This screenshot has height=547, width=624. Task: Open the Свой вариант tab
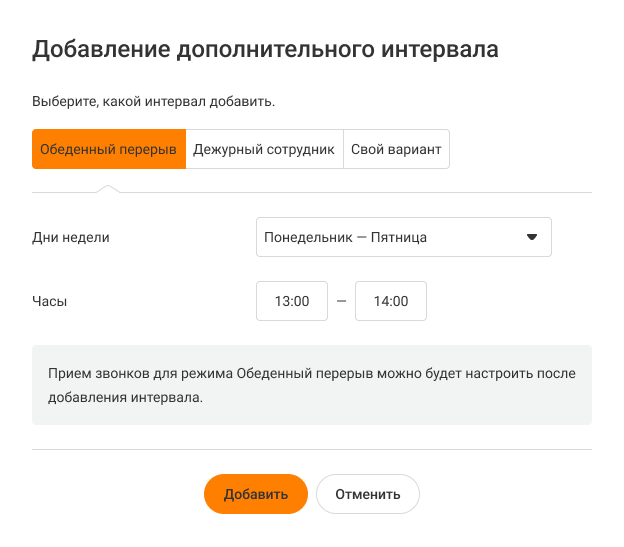[396, 149]
